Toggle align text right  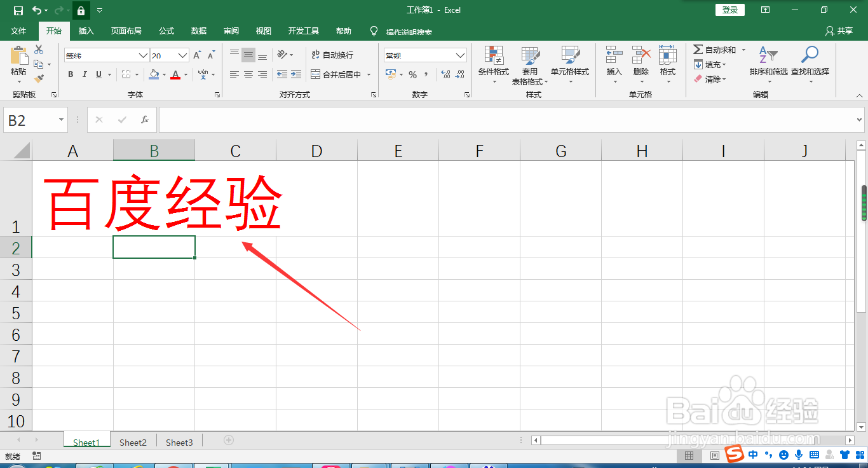pos(262,74)
